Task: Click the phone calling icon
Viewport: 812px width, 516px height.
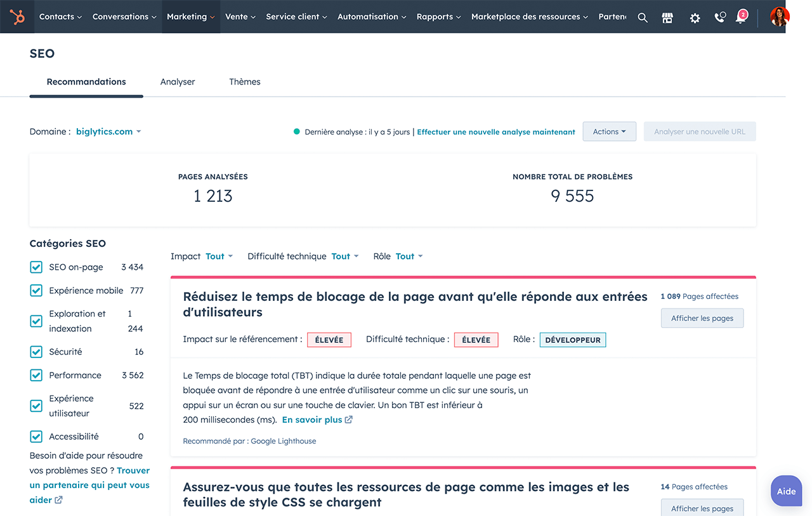Action: click(719, 18)
